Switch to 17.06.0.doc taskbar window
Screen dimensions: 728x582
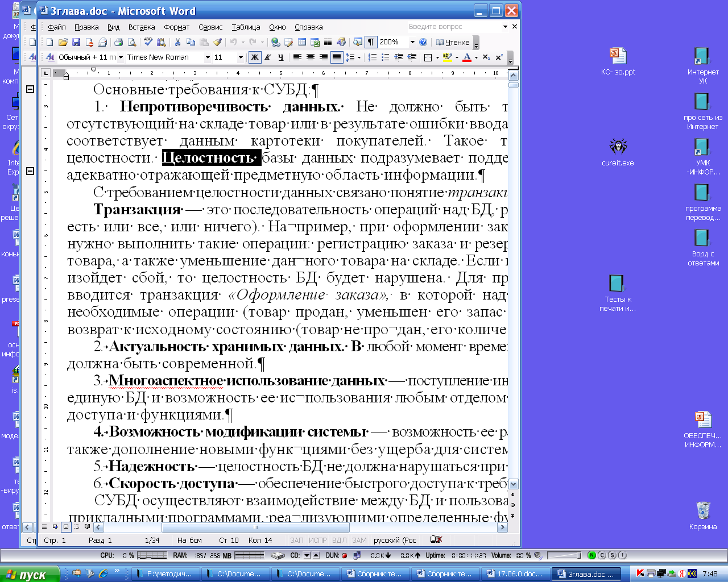click(515, 574)
